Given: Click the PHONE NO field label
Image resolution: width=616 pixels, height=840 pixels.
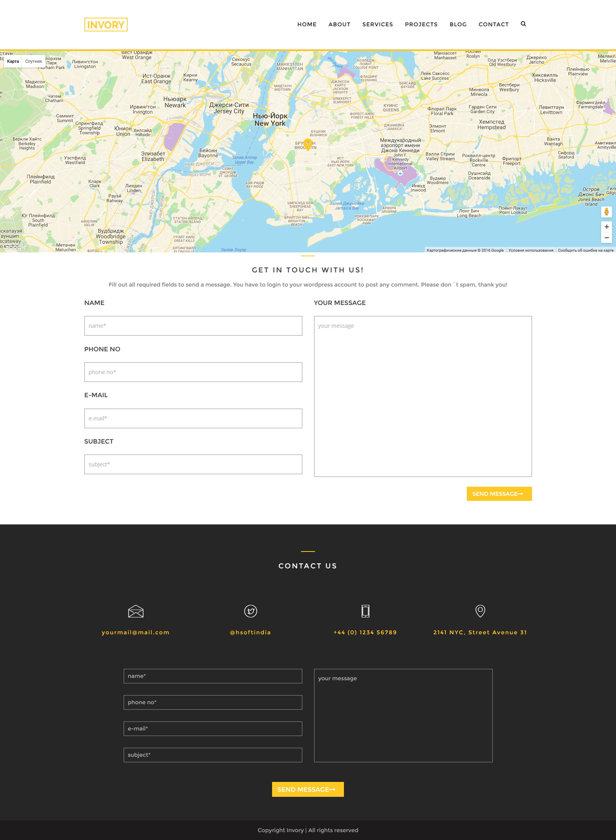Looking at the screenshot, I should click(102, 349).
